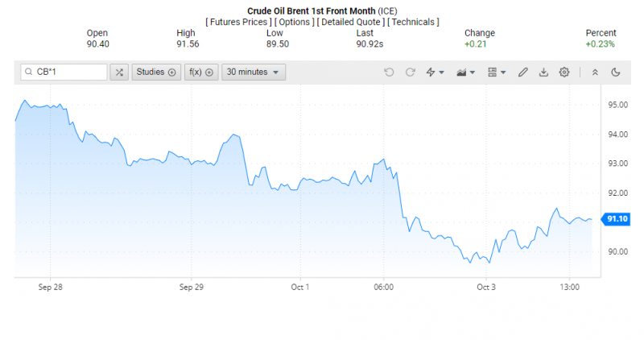Viewport: 644px width, 340px height.
Task: Click the 91.10 current price label
Action: (x=617, y=219)
